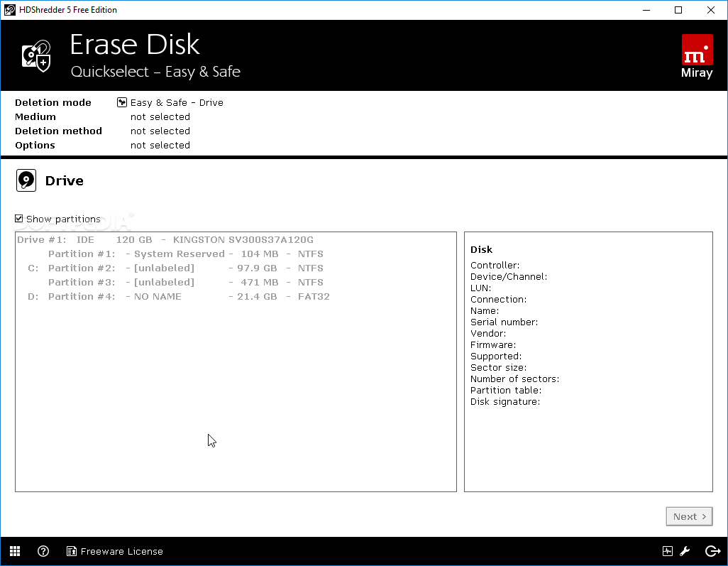This screenshot has height=566, width=728.
Task: Click the Serial number field label
Action: 504,322
